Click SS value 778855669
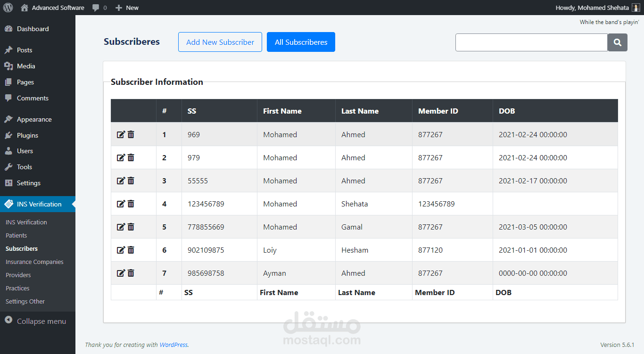Viewport: 644px width, 354px height. pyautogui.click(x=206, y=227)
